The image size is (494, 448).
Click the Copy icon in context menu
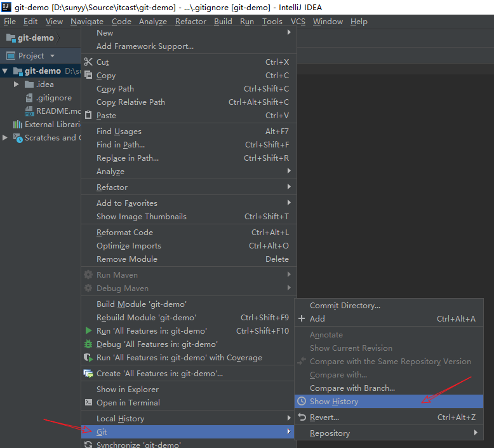pos(88,76)
